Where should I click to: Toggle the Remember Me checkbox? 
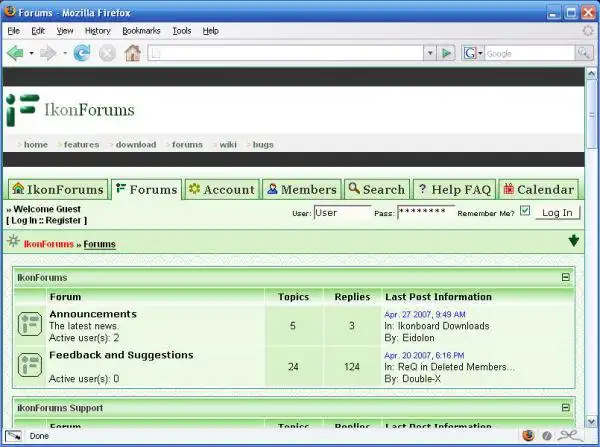pyautogui.click(x=525, y=211)
